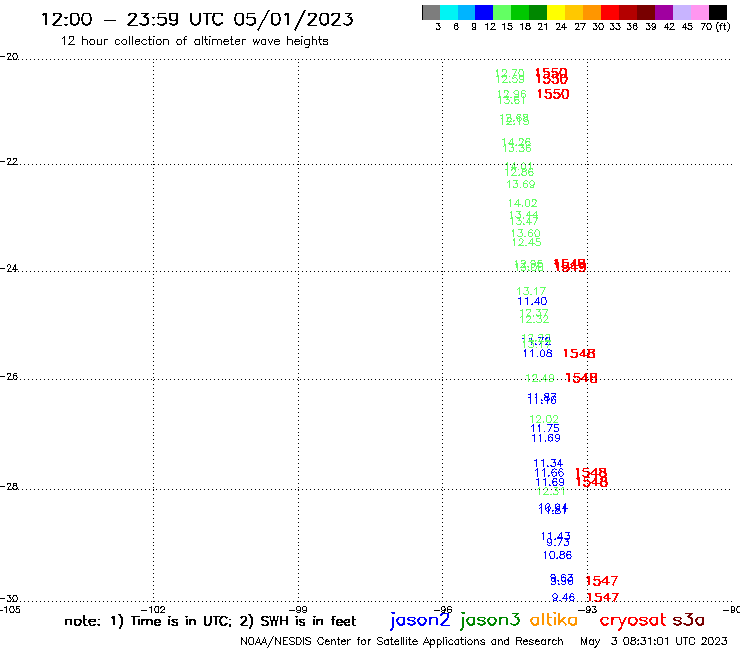Select the pure blue swatch in the legend
This screenshot has width=740, height=650.
click(484, 12)
